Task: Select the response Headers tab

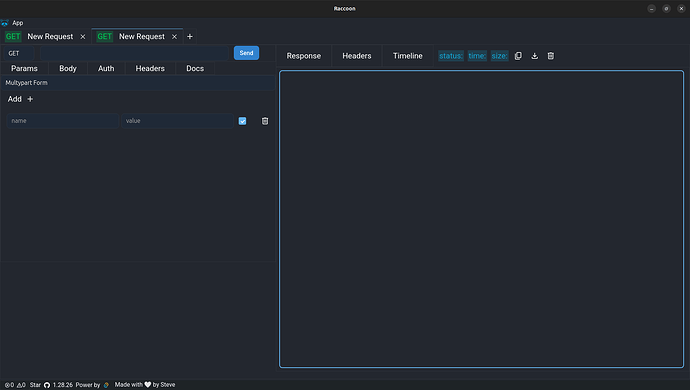Action: tap(357, 56)
